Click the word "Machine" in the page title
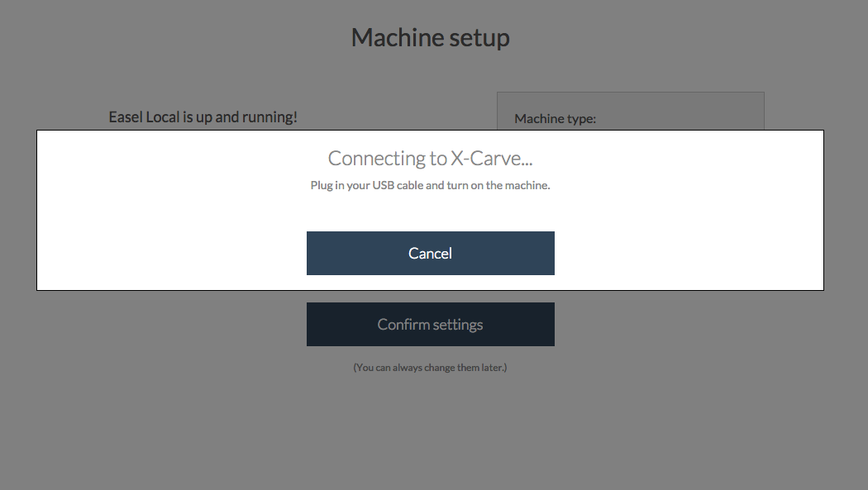This screenshot has width=868, height=490. click(x=392, y=37)
